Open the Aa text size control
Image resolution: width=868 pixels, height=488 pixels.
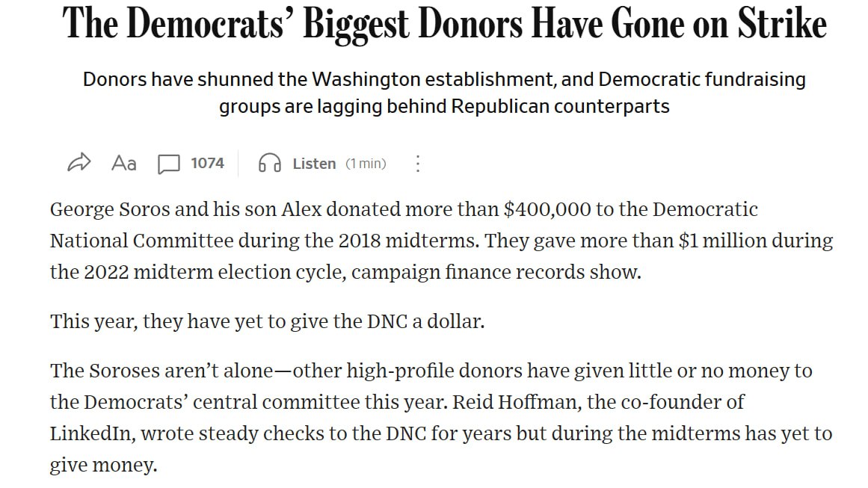(x=124, y=163)
